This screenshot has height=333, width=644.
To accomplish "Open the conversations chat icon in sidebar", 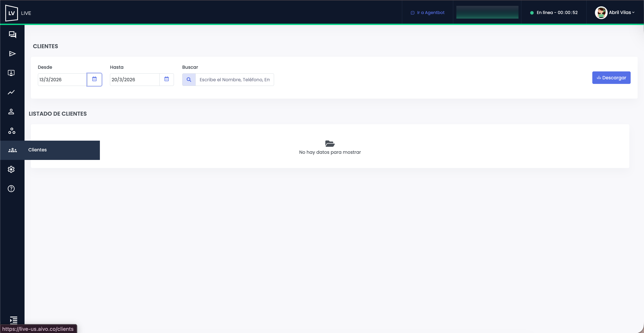I will 12,34.
